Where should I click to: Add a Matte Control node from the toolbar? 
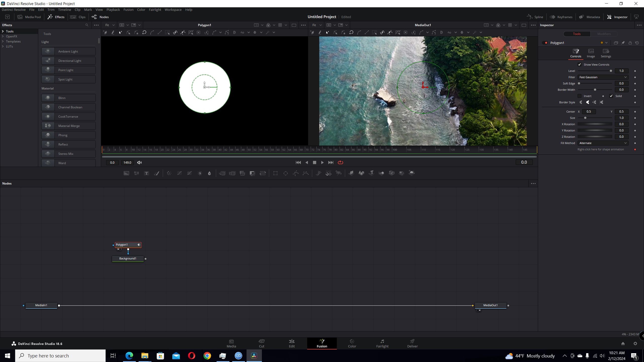(252, 173)
